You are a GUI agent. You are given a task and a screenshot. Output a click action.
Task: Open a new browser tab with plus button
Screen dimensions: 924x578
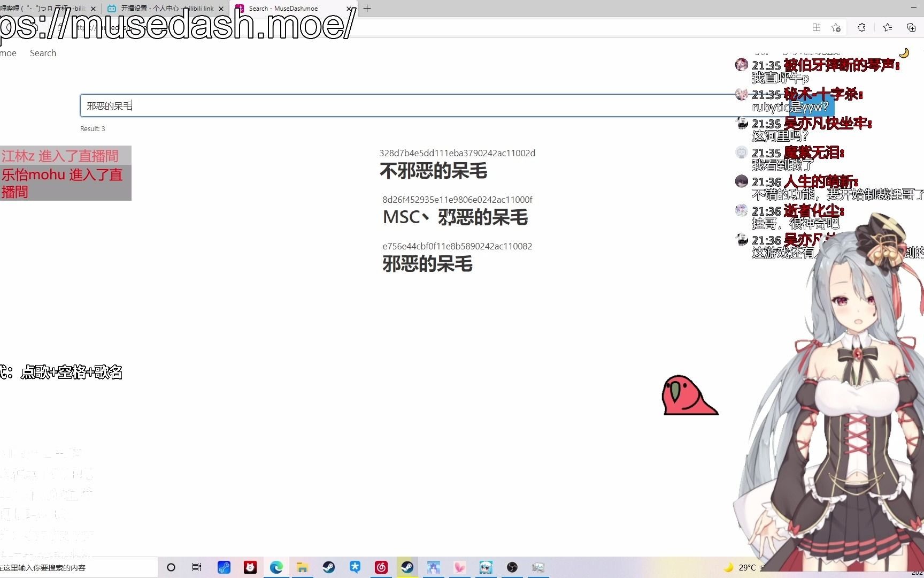[x=367, y=8]
